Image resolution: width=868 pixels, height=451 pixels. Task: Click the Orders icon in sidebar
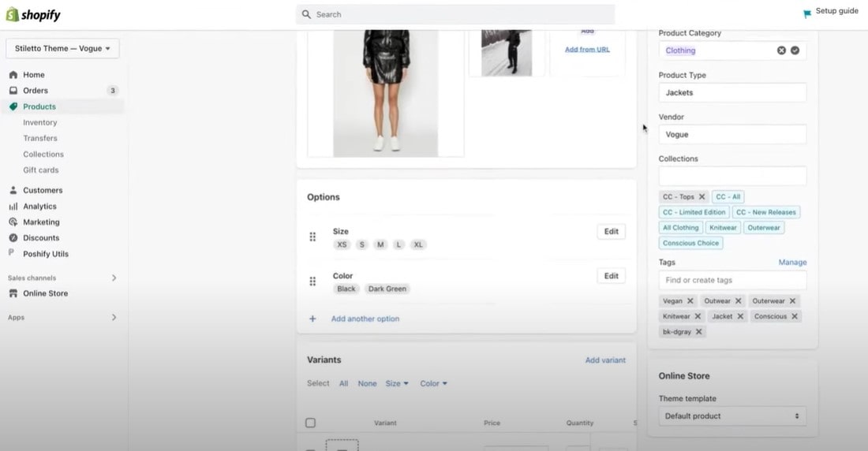click(x=13, y=90)
